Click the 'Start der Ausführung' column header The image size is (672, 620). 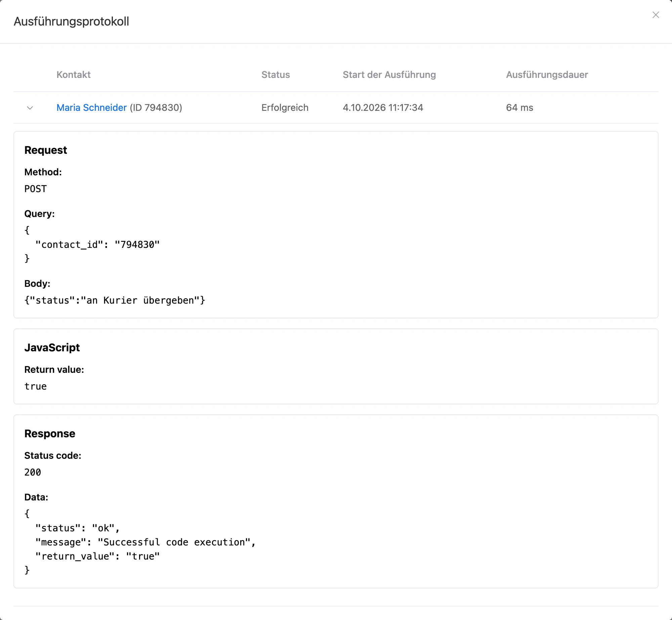coord(389,75)
